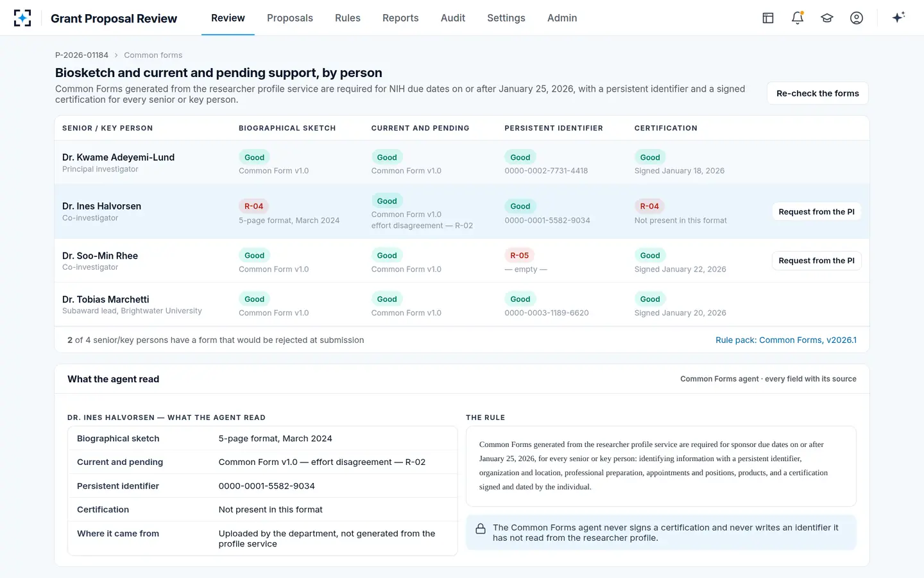Screen dimensions: 924x578
Task: Click the Re-check the forms button
Action: coord(817,93)
